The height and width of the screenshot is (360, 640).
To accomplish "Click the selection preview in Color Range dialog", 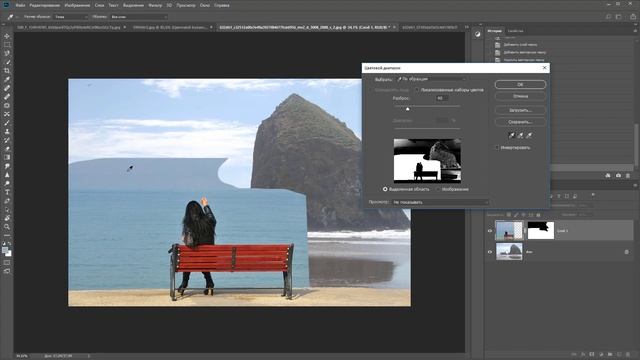I will coord(427,160).
